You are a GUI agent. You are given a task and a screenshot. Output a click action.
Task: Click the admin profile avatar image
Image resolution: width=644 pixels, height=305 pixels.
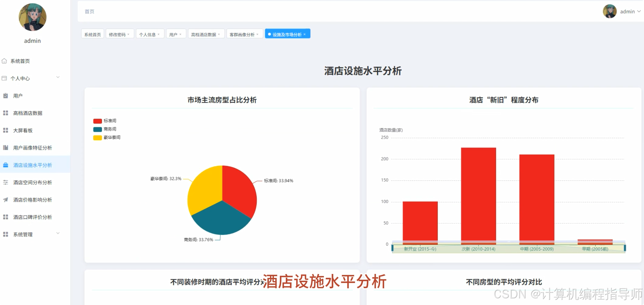click(610, 11)
